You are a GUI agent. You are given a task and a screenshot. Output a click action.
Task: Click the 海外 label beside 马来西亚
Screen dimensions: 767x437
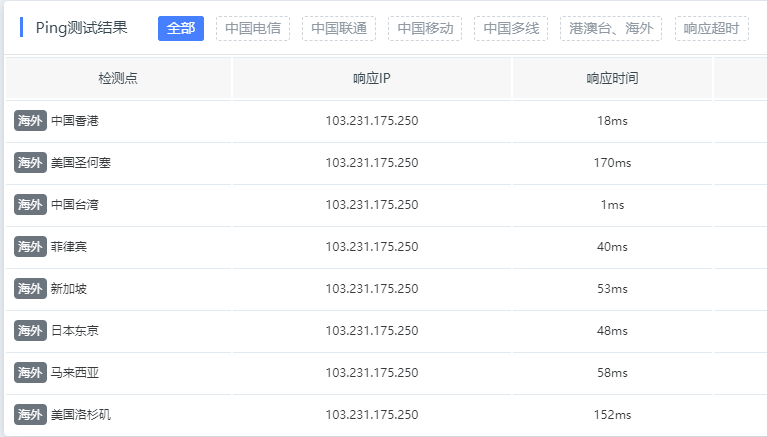click(30, 373)
